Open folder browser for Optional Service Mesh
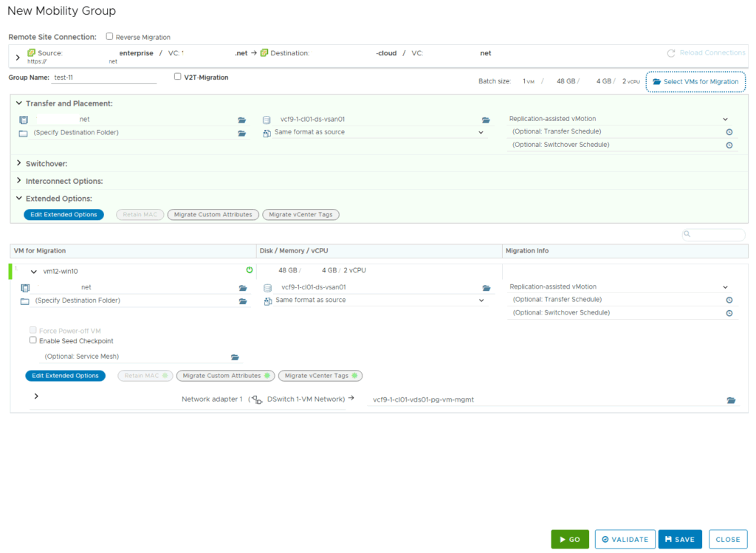This screenshot has width=756, height=553. 235,357
